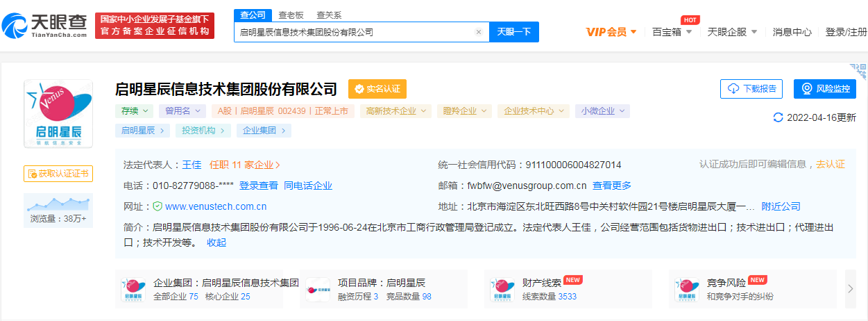868x321 pixels.
Task: Click 全部企业 75 count
Action: click(x=176, y=296)
